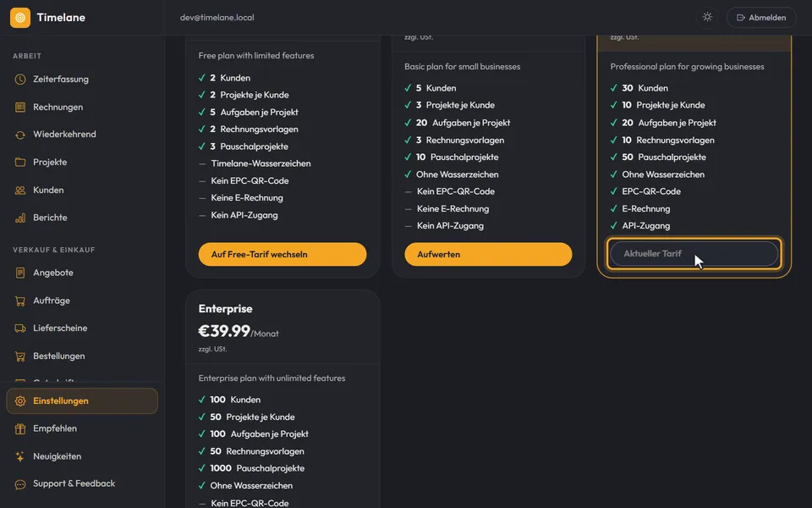Click 'Basic plan for small businesses' text

click(463, 66)
